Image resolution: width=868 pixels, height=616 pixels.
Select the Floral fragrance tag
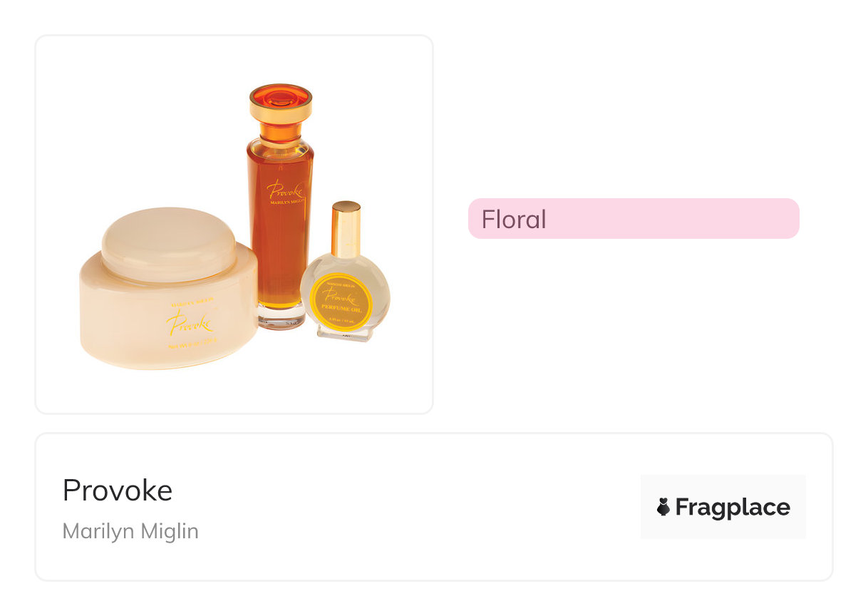click(633, 219)
